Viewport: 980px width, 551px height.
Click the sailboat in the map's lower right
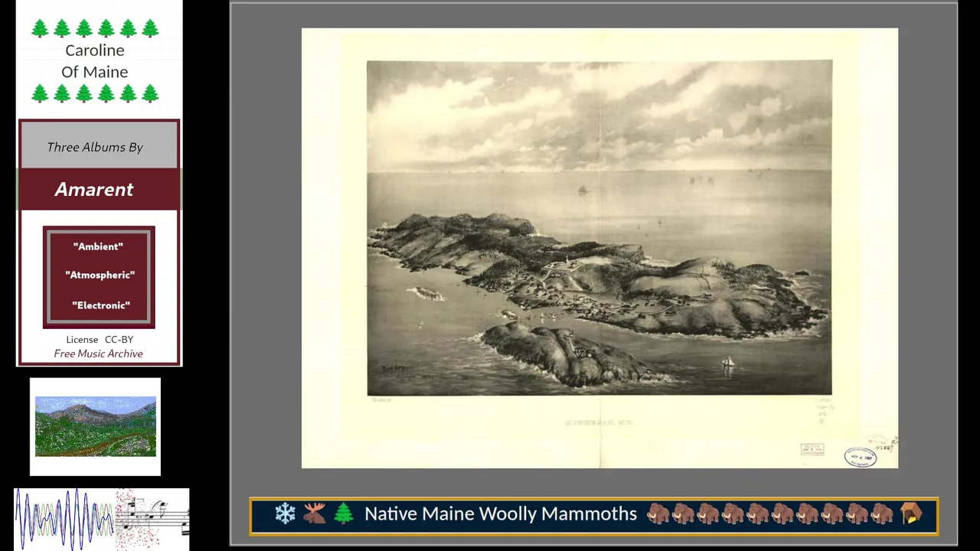727,363
